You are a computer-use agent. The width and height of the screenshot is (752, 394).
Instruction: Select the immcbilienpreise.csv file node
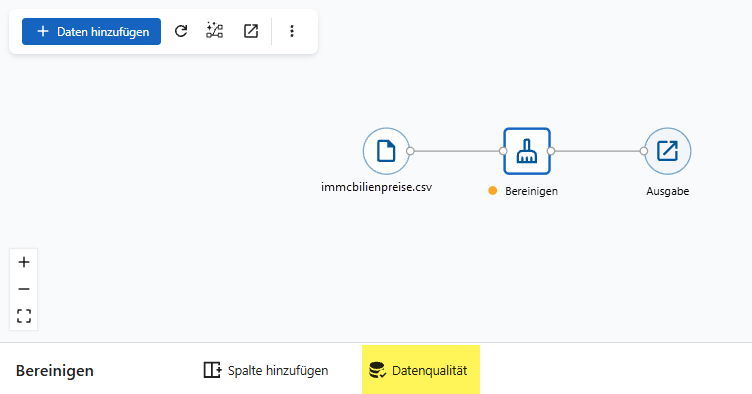pyautogui.click(x=386, y=151)
